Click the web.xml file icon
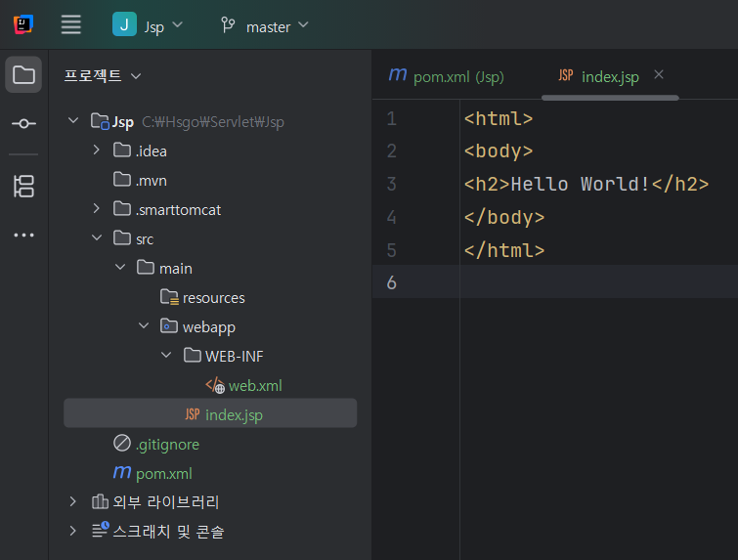The width and height of the screenshot is (738, 560). (x=215, y=386)
